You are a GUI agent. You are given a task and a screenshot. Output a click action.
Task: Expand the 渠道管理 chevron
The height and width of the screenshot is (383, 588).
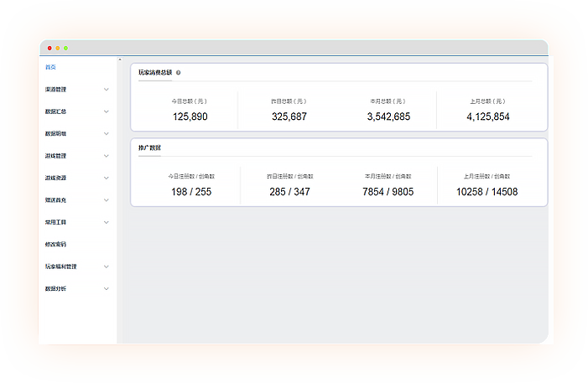coord(107,89)
